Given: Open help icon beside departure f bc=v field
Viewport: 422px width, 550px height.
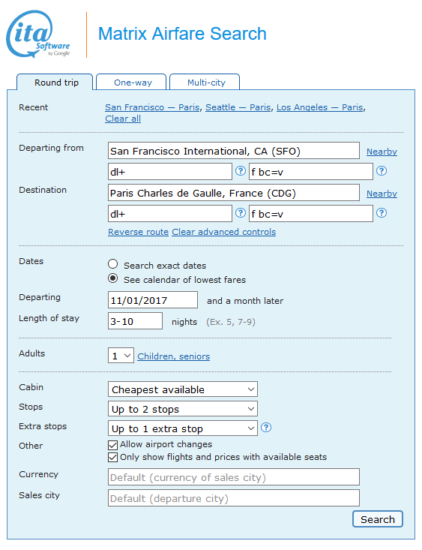Looking at the screenshot, I should point(381,171).
